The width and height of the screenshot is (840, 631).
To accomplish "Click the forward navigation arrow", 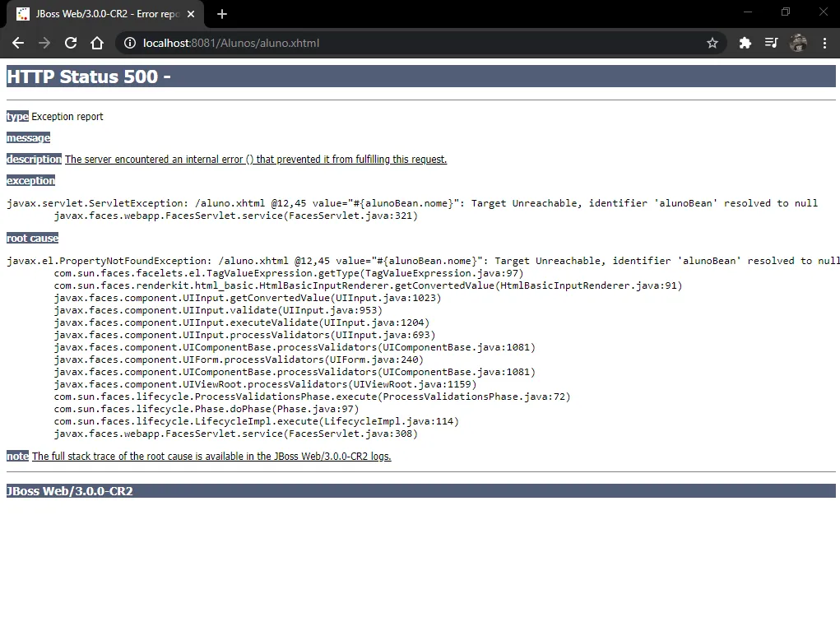I will click(x=44, y=43).
